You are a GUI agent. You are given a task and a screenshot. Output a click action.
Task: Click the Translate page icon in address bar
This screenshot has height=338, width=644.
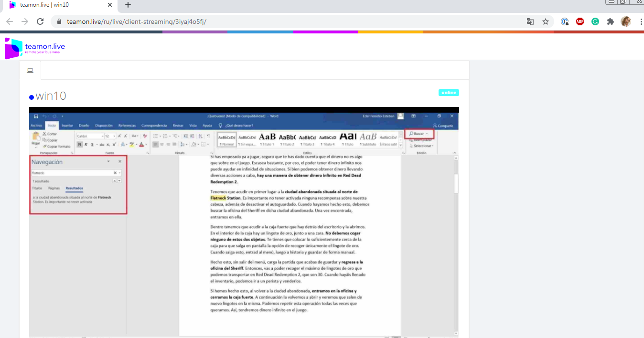coord(530,21)
